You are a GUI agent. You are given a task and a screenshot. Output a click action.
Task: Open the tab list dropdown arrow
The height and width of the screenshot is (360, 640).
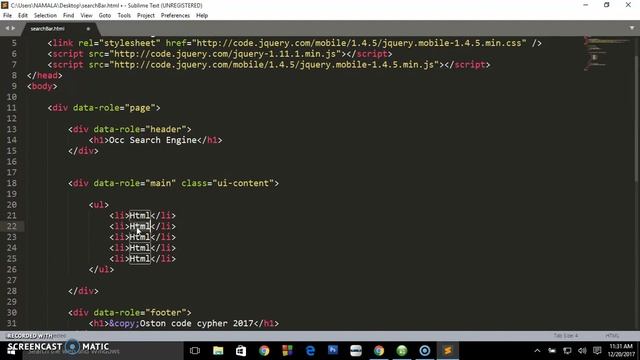pyautogui.click(x=632, y=28)
